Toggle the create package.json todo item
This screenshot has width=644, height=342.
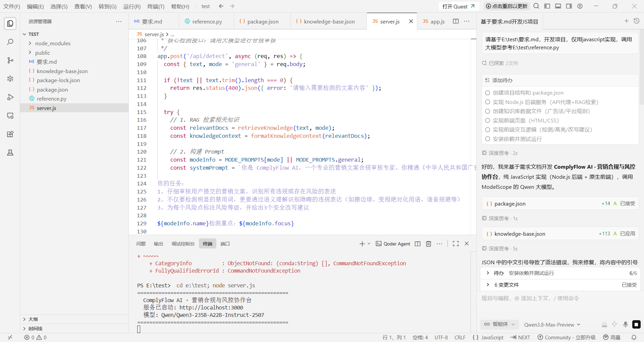point(488,93)
